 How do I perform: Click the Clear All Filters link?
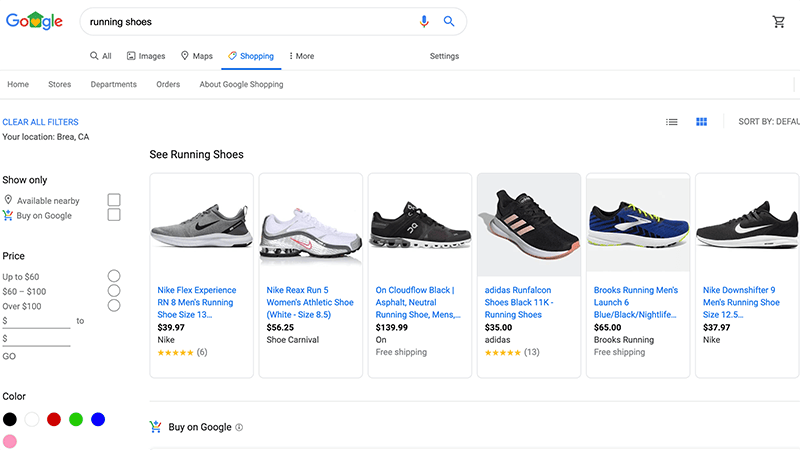(40, 122)
